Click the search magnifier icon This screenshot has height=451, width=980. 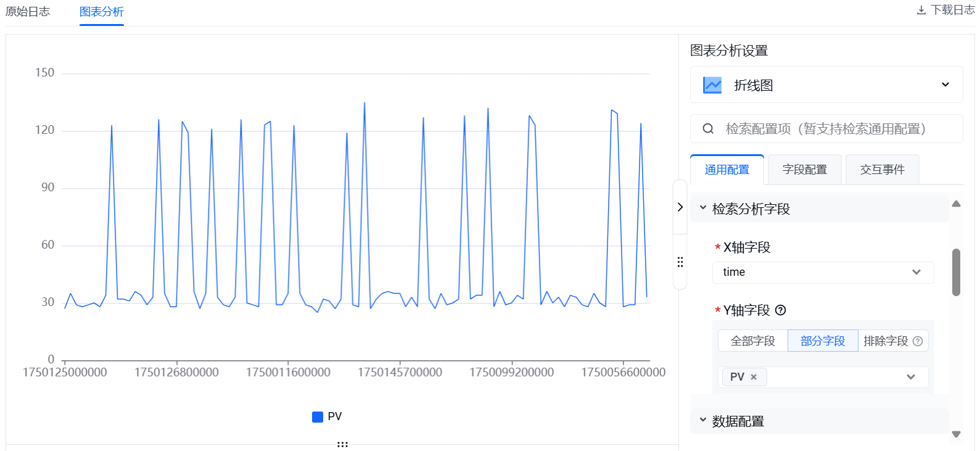(x=708, y=128)
